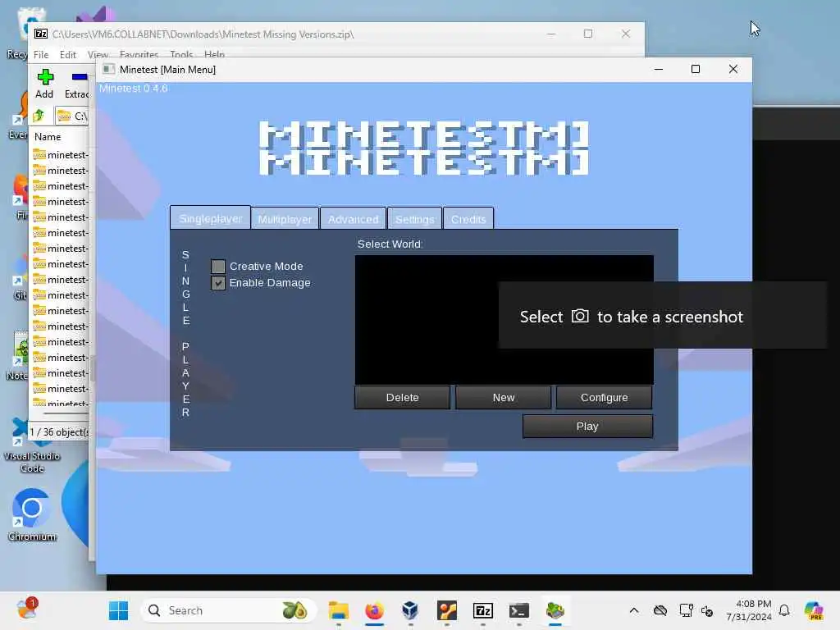
Task: Open File Explorer from taskbar
Action: 339,610
